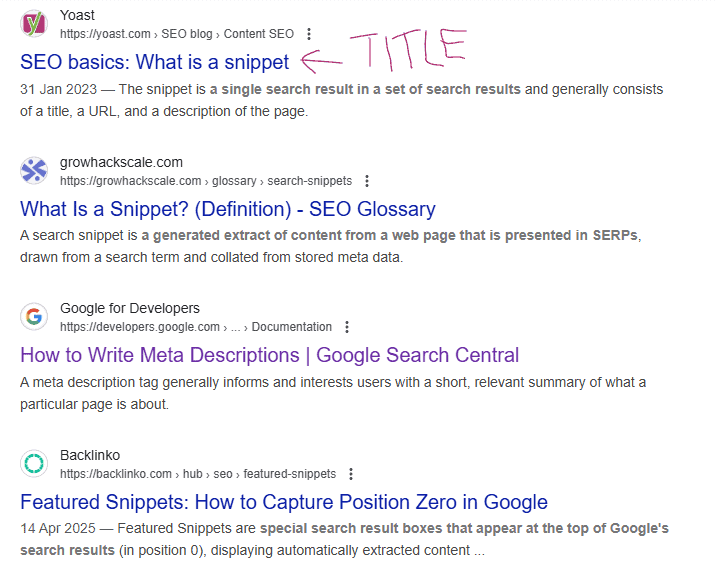The height and width of the screenshot is (576, 718).
Task: Open "What Is a Snippet? (Definition)" result
Action: (227, 209)
